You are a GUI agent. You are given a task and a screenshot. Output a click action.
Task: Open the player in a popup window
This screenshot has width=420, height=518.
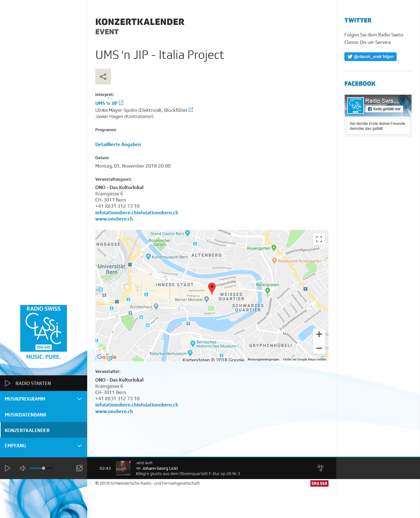click(x=79, y=468)
